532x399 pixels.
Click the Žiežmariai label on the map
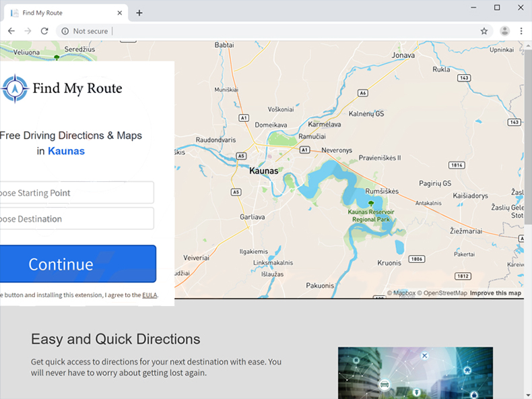(x=466, y=231)
